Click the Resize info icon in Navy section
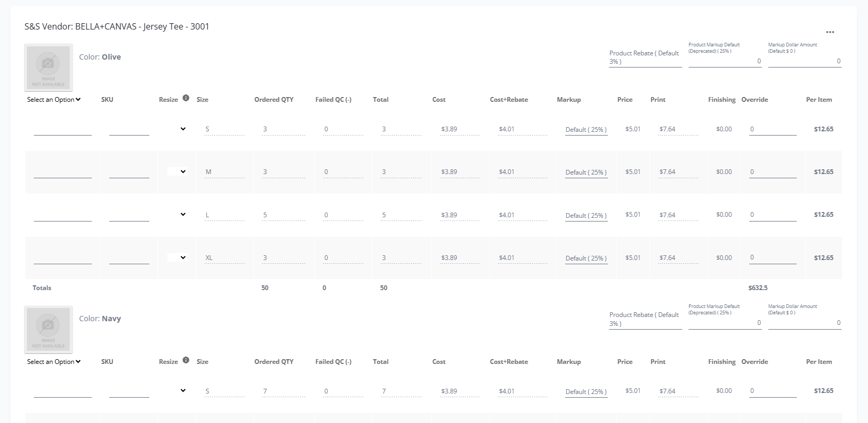This screenshot has width=868, height=423. pos(186,360)
